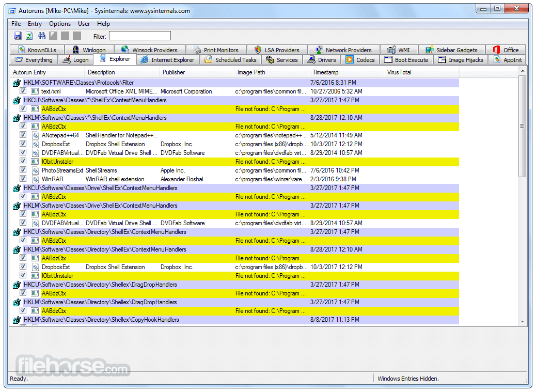Click the Find binoculars icon
The height and width of the screenshot is (392, 536).
click(x=41, y=36)
